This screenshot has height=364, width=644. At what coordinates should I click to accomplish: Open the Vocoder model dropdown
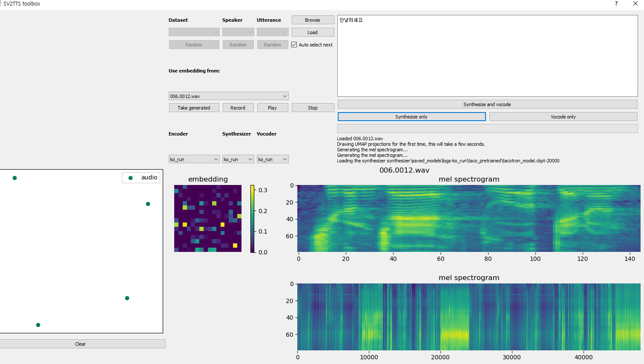tap(273, 159)
